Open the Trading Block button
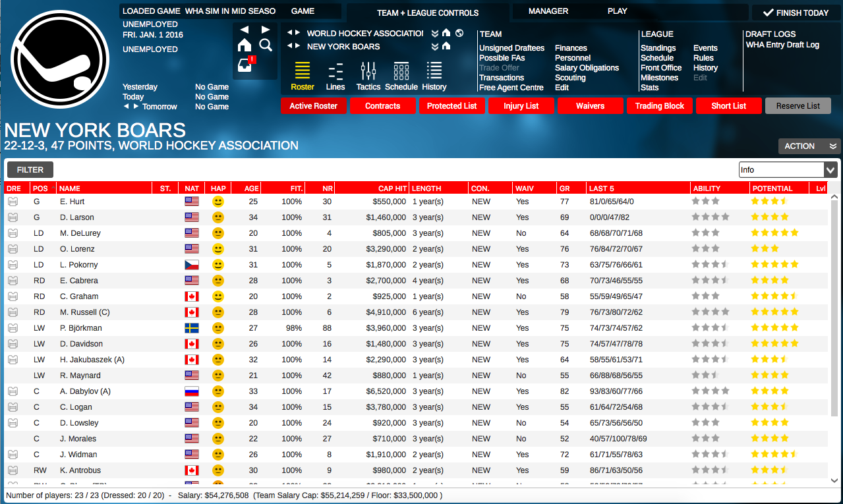843x504 pixels. click(659, 105)
